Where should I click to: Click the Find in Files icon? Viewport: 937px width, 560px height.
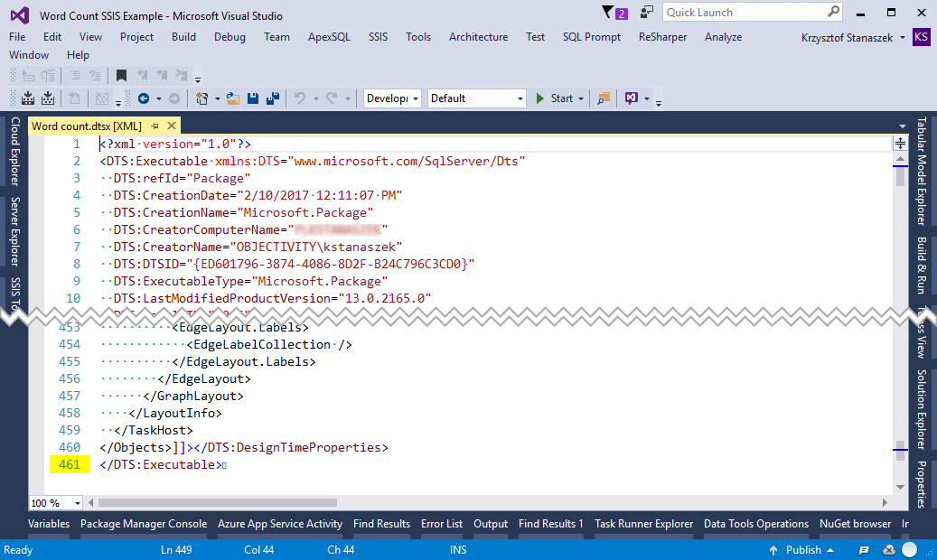pyautogui.click(x=604, y=98)
